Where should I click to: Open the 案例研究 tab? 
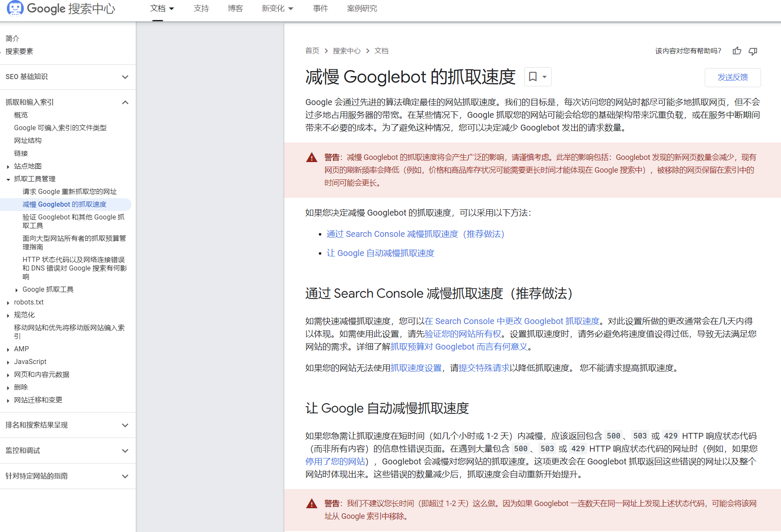click(362, 9)
